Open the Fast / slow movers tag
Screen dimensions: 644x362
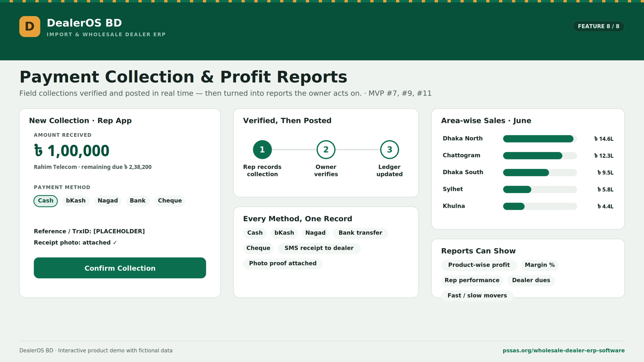pyautogui.click(x=477, y=296)
